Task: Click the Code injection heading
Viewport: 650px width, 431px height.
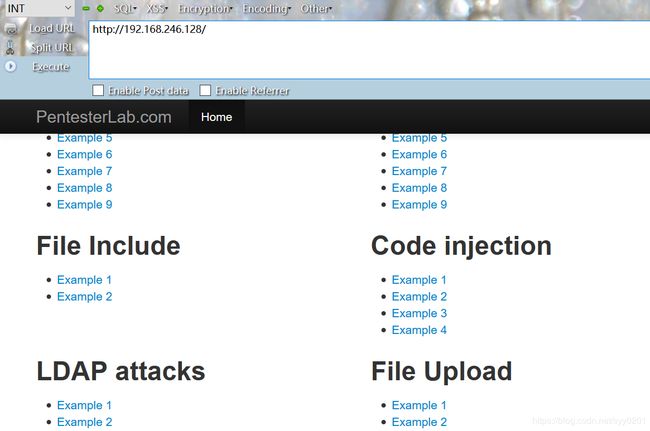Action: pyautogui.click(x=461, y=247)
